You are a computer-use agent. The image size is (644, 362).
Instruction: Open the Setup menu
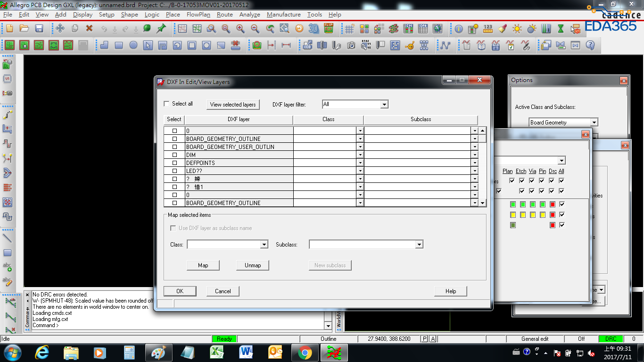coord(107,15)
